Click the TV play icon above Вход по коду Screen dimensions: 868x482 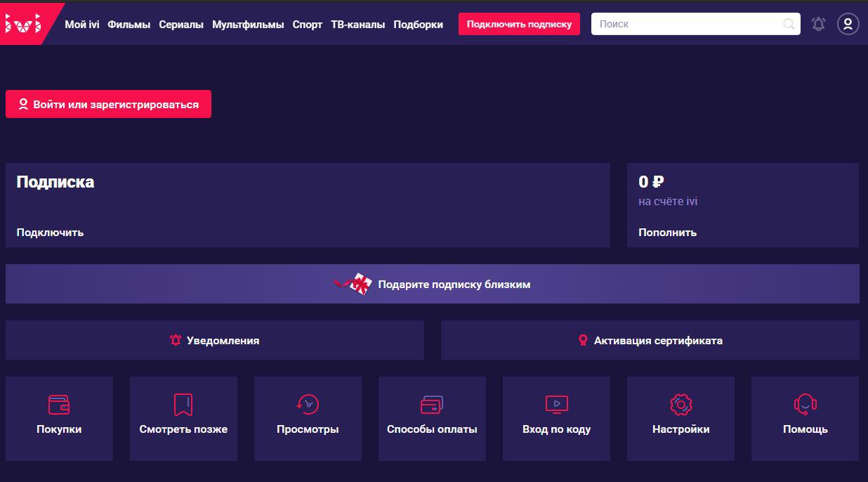pos(556,405)
